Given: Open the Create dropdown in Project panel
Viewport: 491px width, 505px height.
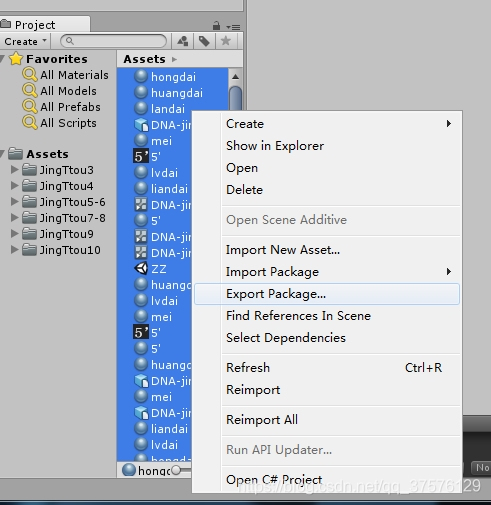Looking at the screenshot, I should (x=25, y=41).
